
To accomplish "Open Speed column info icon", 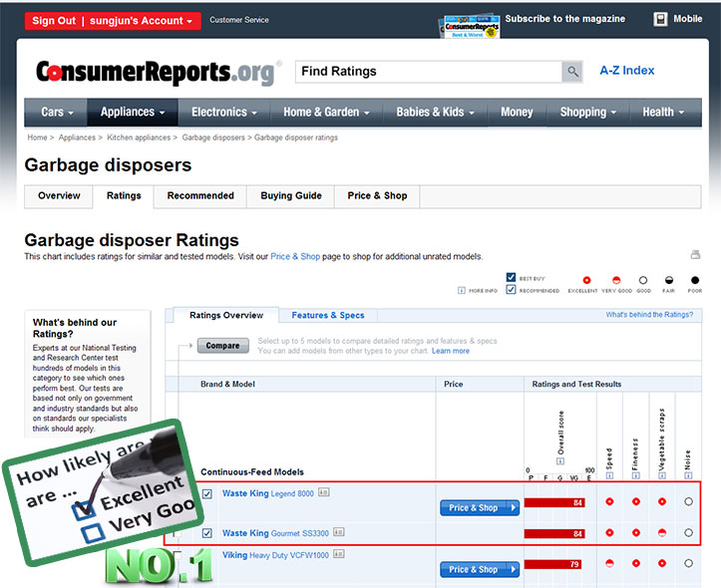I will pyautogui.click(x=609, y=475).
